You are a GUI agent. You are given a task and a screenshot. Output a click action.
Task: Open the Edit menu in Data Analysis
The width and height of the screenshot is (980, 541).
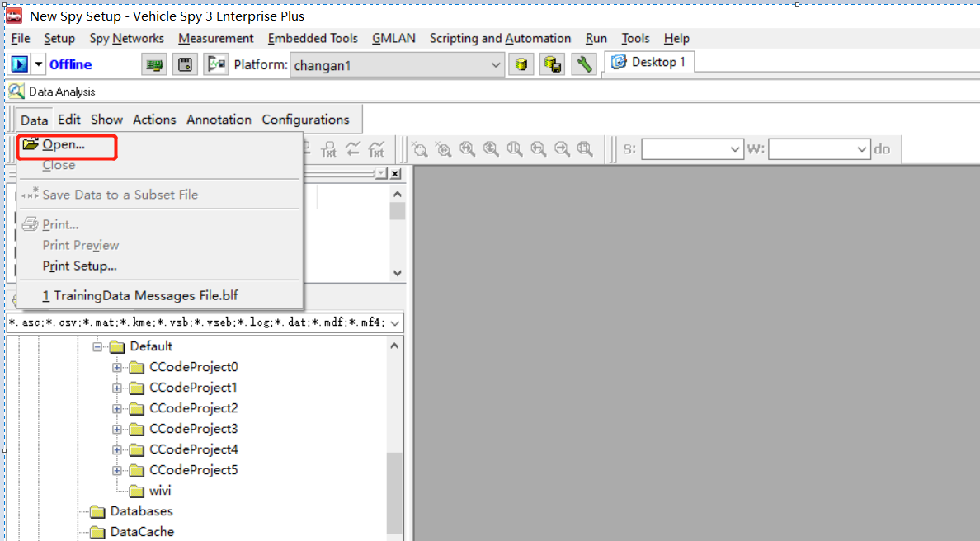click(69, 120)
